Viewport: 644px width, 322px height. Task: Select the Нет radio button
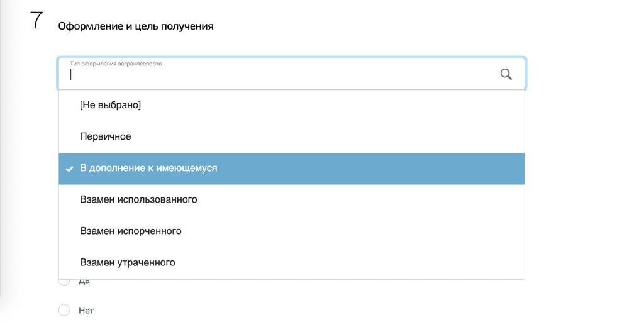point(64,311)
